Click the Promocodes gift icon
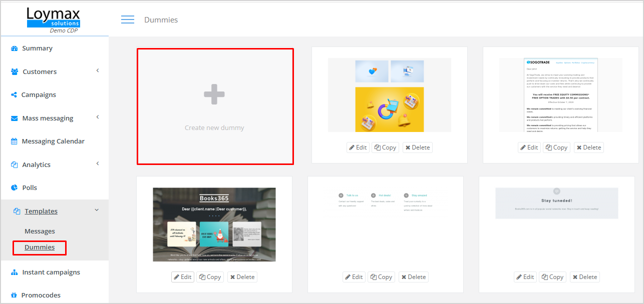Screen dimensions: 644x304 (x=14, y=295)
